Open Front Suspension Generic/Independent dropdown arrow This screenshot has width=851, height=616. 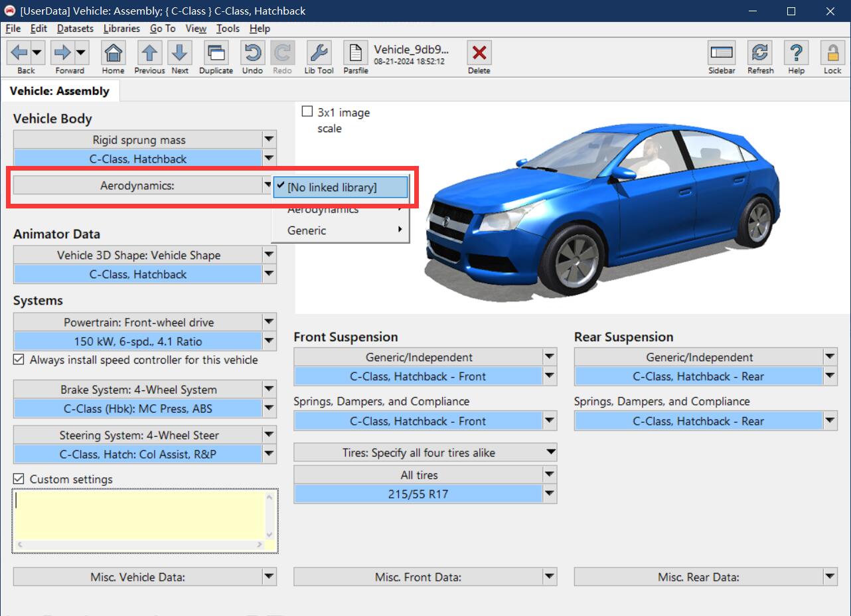tap(550, 357)
